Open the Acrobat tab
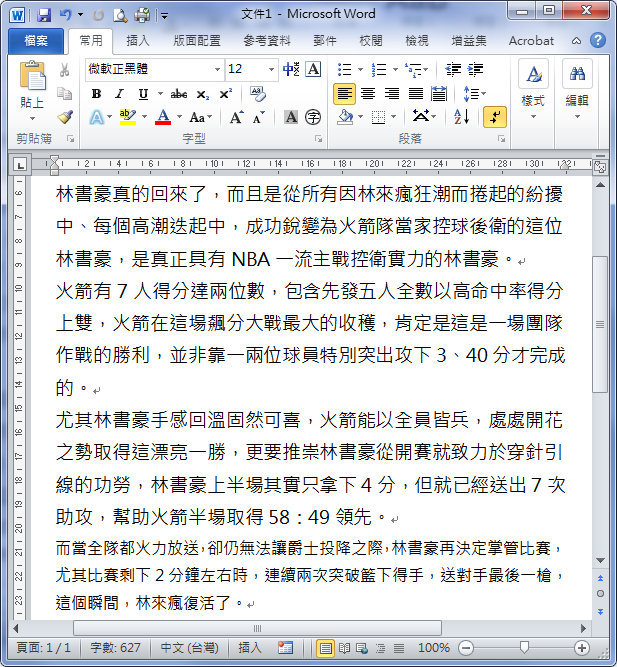617x667 pixels. (531, 41)
